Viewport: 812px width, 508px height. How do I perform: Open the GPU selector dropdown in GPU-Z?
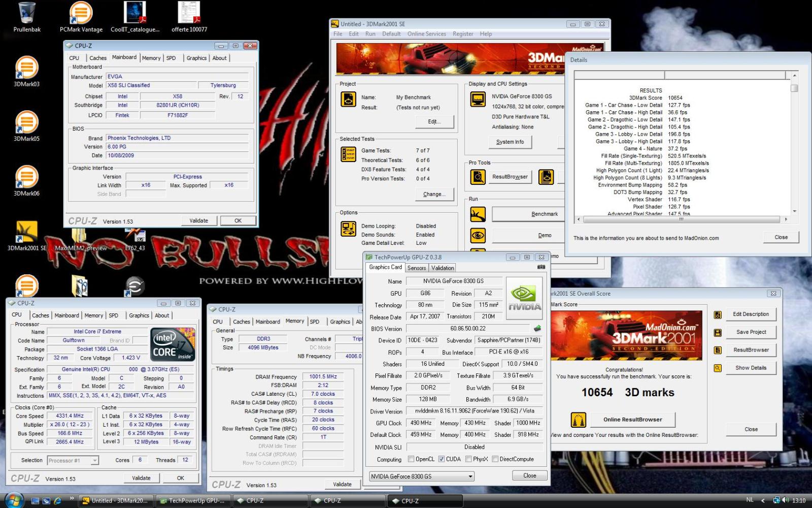coord(422,477)
